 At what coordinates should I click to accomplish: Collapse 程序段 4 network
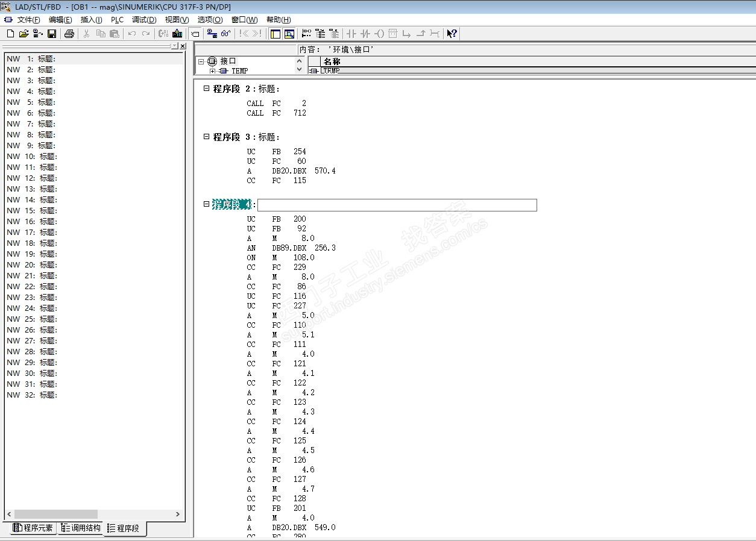(206, 204)
